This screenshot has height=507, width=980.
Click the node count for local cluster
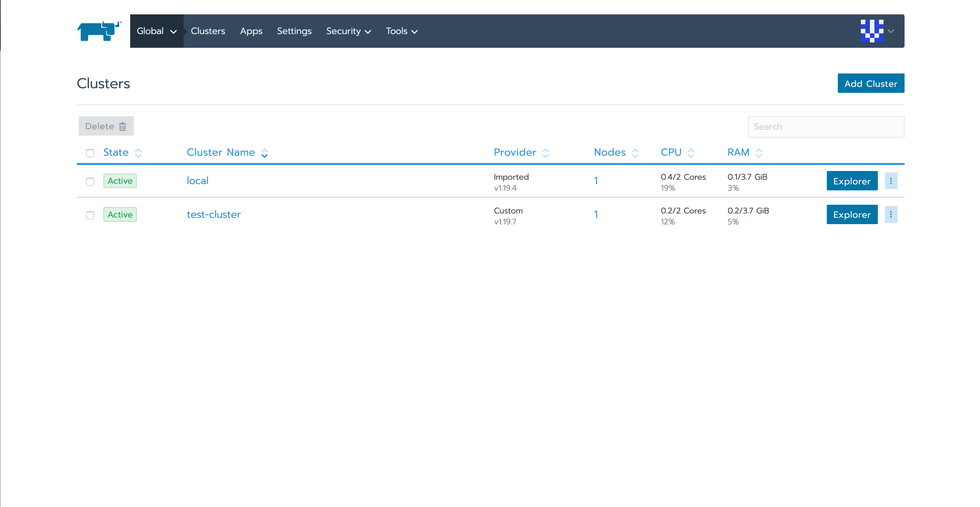click(596, 180)
